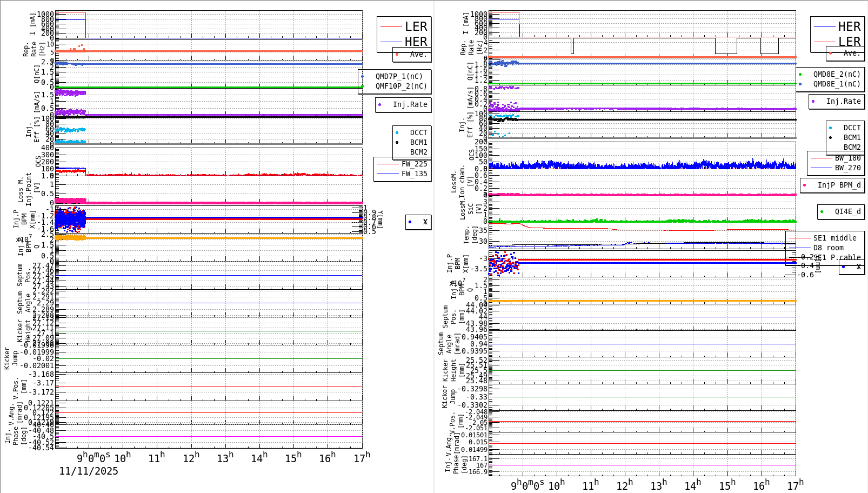This screenshot has width=868, height=493.
Task: Select the QMD8E_2(nC) legend label
Action: [837, 74]
